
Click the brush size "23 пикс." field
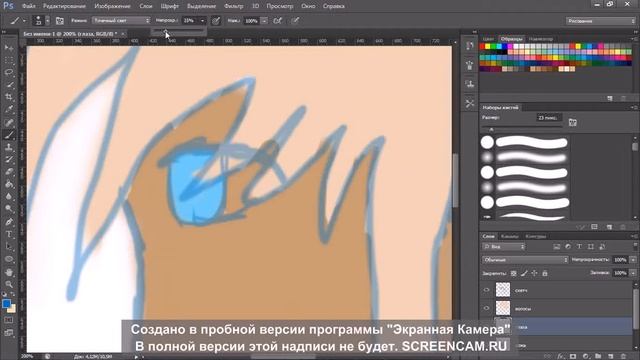click(548, 118)
